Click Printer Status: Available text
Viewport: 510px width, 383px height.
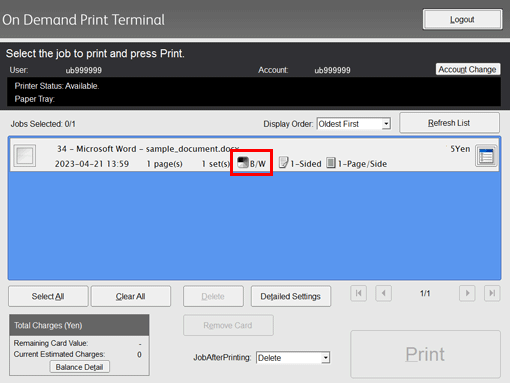click(x=57, y=86)
